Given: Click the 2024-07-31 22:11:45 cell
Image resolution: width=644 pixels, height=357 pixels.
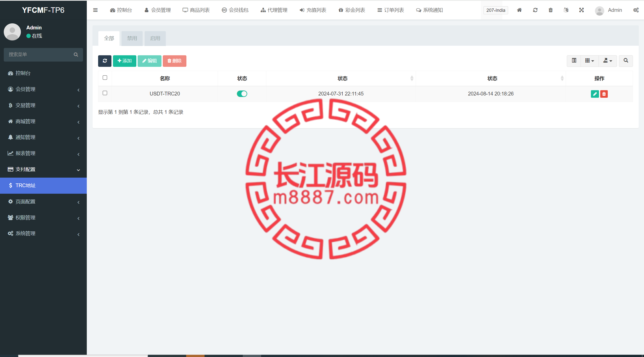Looking at the screenshot, I should pos(341,94).
